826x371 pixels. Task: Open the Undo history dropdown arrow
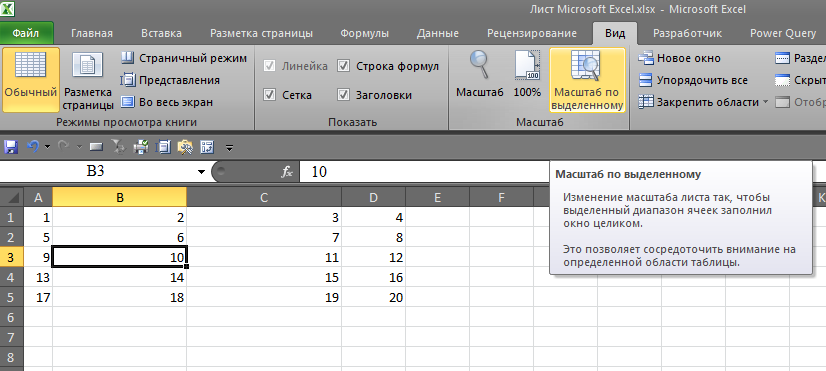[x=47, y=147]
